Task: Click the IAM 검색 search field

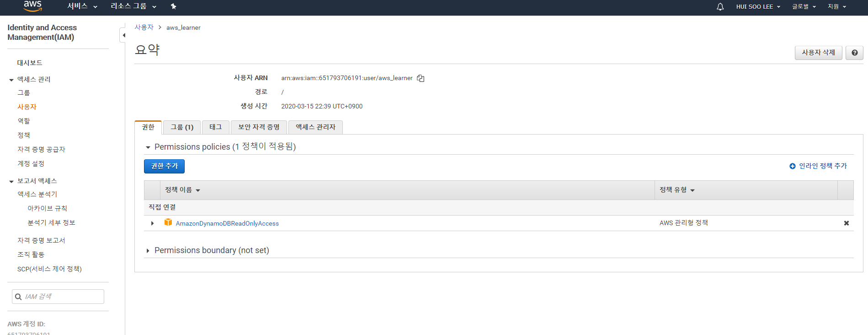Action: [58, 297]
